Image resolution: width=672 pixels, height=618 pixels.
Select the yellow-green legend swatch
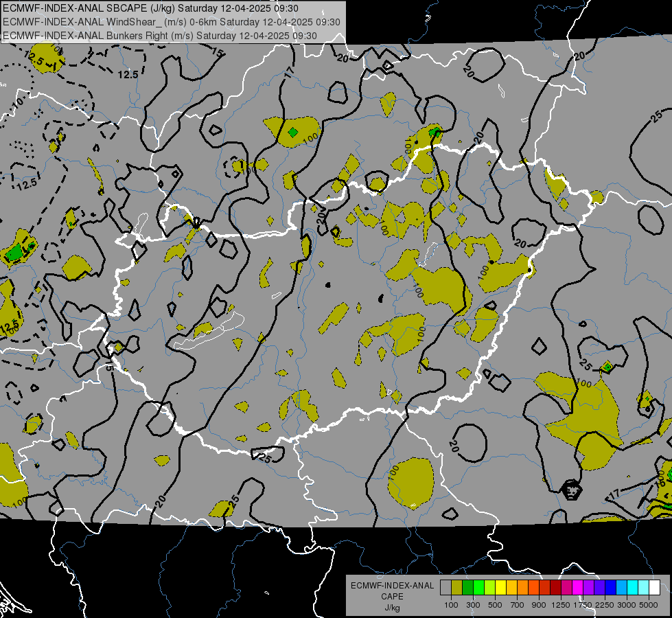489,588
